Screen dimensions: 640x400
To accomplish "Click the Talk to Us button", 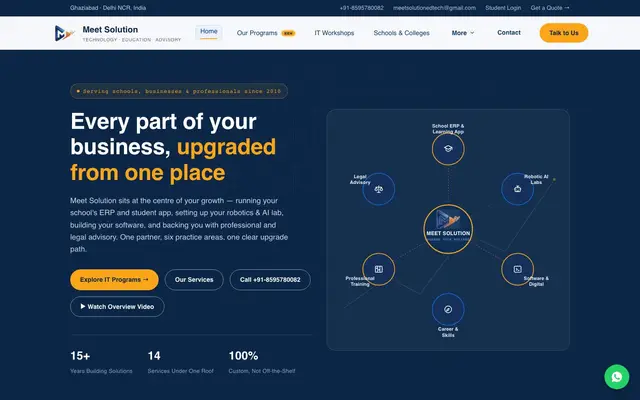I will point(564,33).
